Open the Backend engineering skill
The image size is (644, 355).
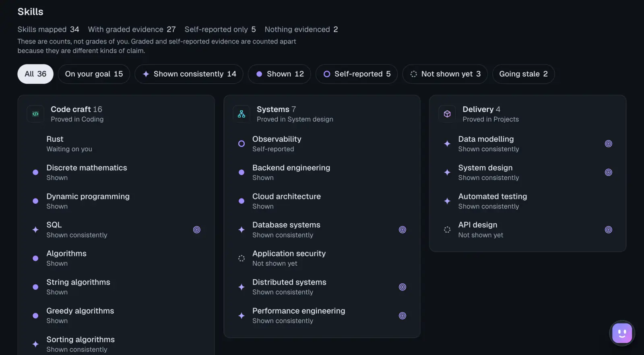coord(322,172)
